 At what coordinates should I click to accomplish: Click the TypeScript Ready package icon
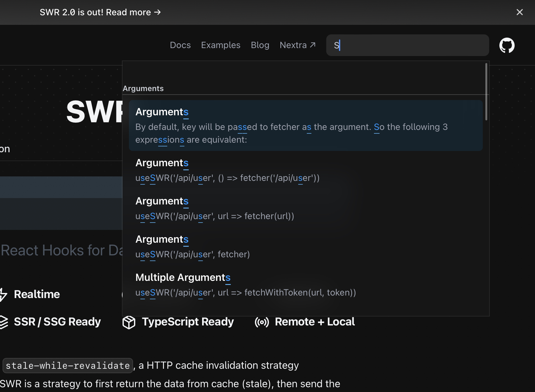click(x=129, y=322)
